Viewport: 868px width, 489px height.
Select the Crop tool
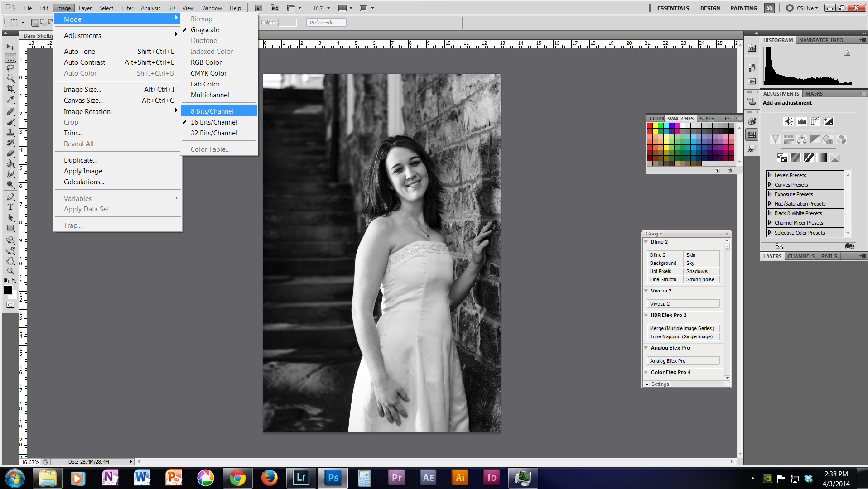click(10, 89)
